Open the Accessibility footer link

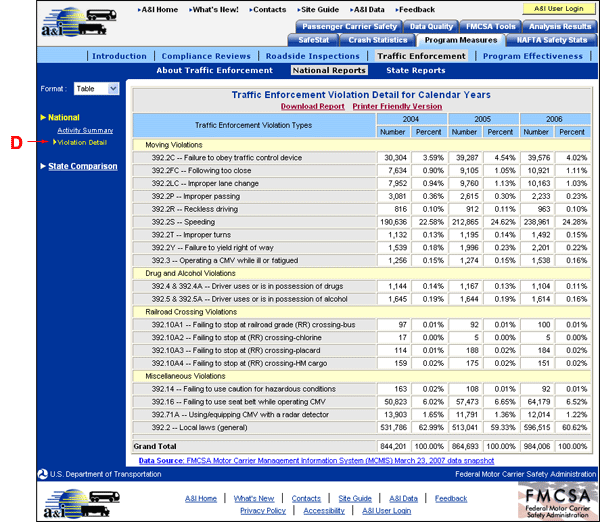coord(324,511)
